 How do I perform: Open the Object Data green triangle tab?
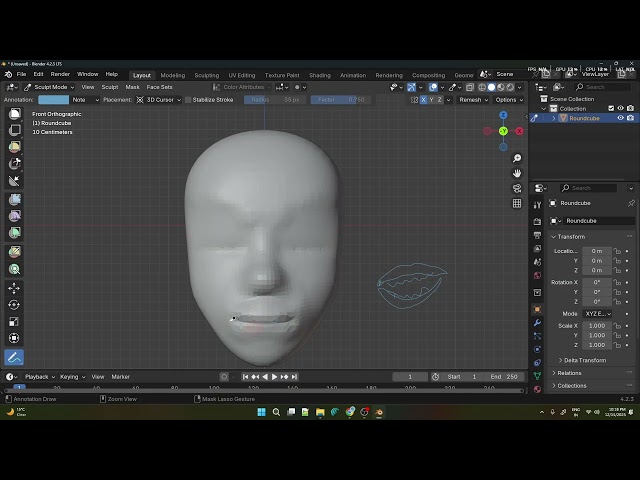click(538, 376)
